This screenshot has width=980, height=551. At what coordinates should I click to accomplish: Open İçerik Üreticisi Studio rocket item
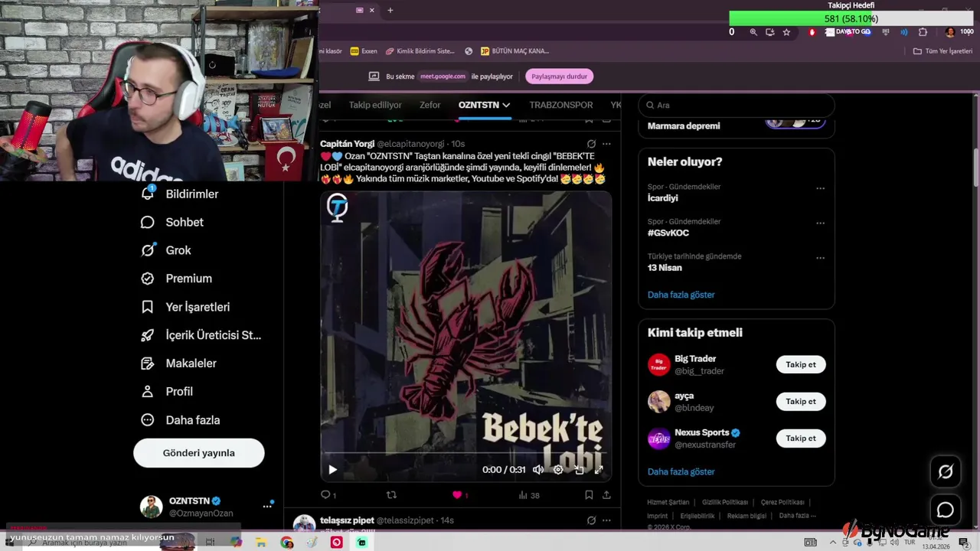click(201, 335)
